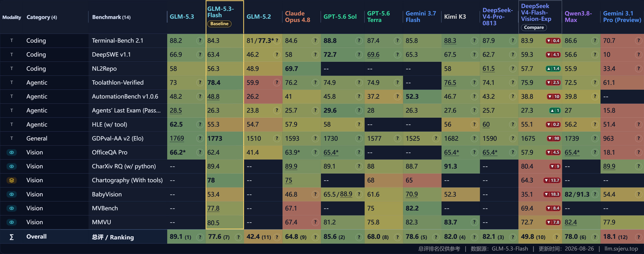Viewport: 644px width, 254px height.
Task: Select the Qwen3.8-Max column header
Action: 578,17
